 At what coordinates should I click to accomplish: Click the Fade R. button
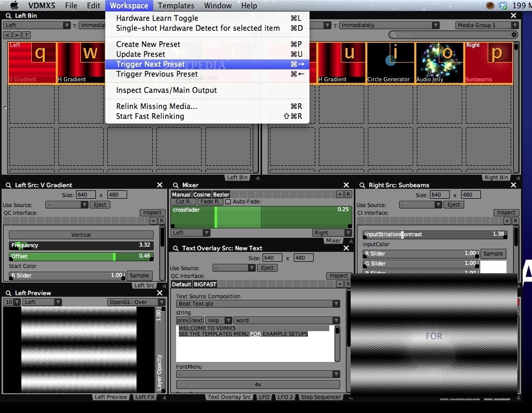[x=210, y=202]
